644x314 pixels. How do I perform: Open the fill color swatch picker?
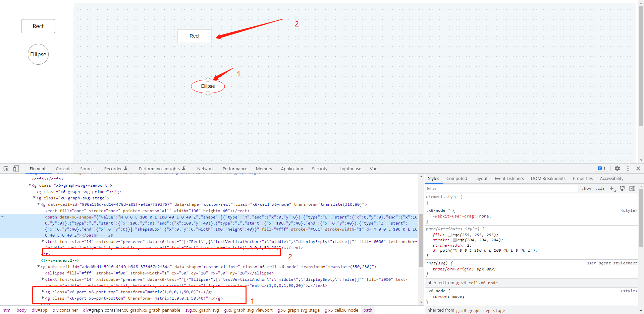click(449, 235)
